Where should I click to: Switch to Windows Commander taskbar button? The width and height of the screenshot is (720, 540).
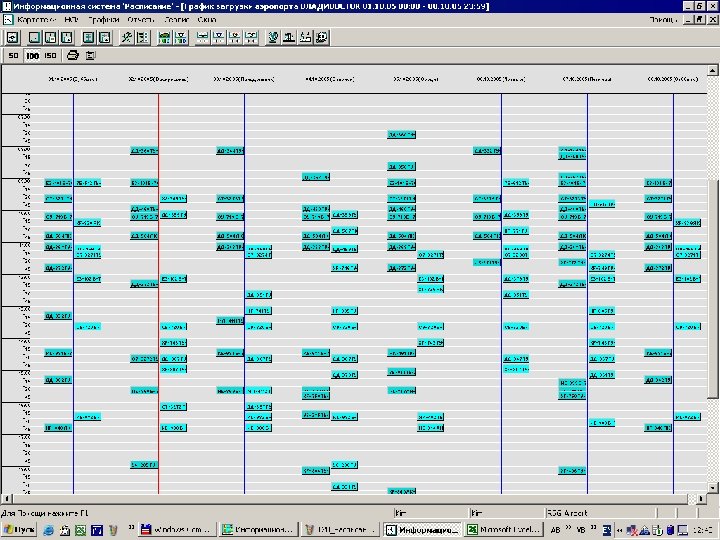coord(177,530)
